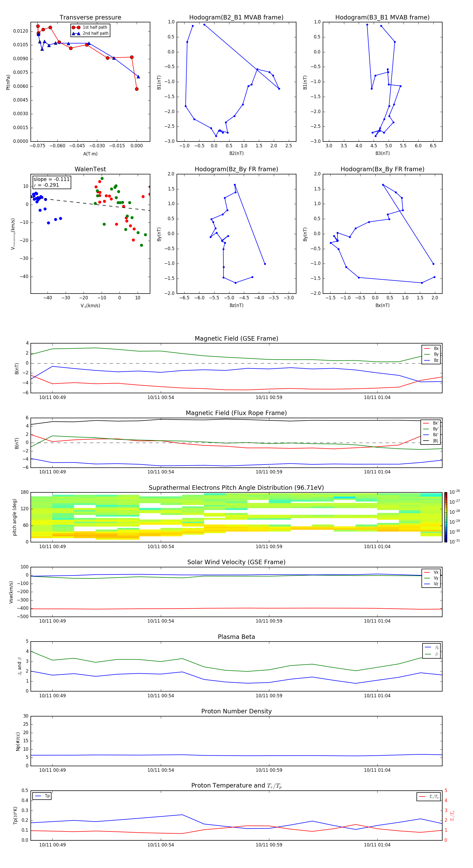
Task: Click the Suprathermal Electrons Pitch Angle Distribution title
Action: click(236, 488)
